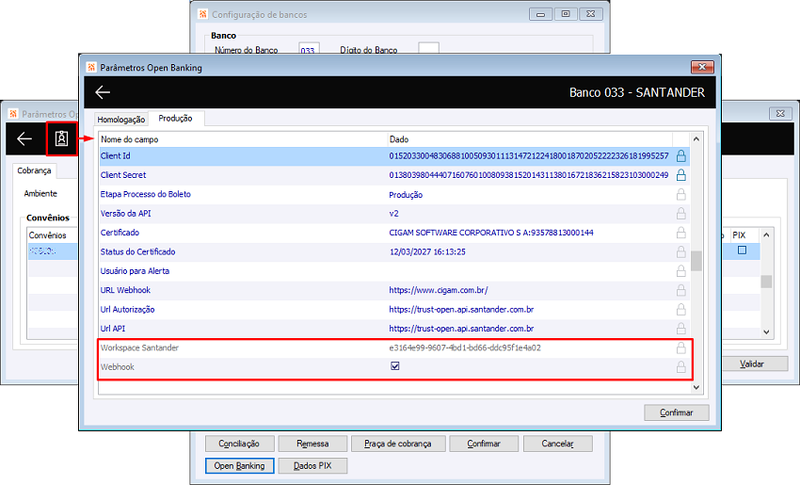Click lock icon on Usuário para Alerta row
The height and width of the screenshot is (485, 800).
[x=681, y=271]
